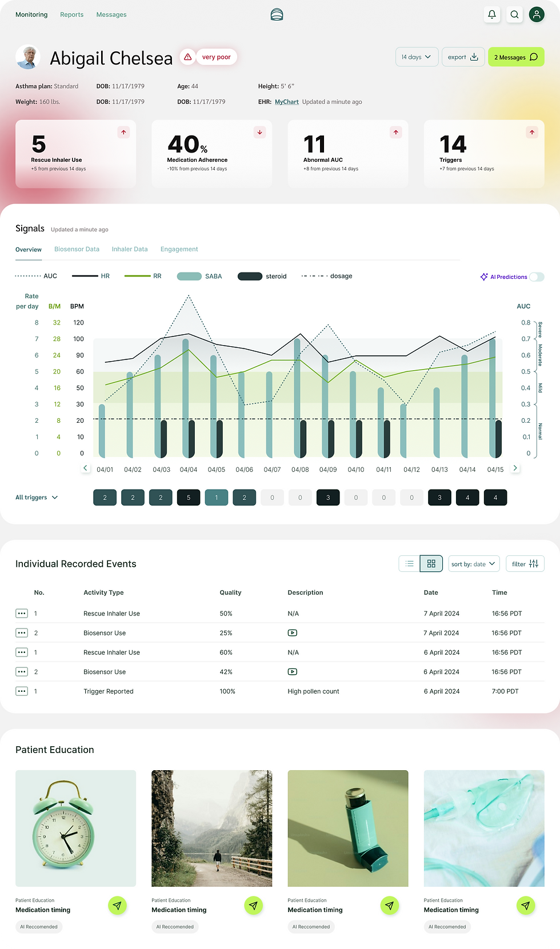The width and height of the screenshot is (560, 949).
Task: Open the Reports menu item
Action: 72,14
